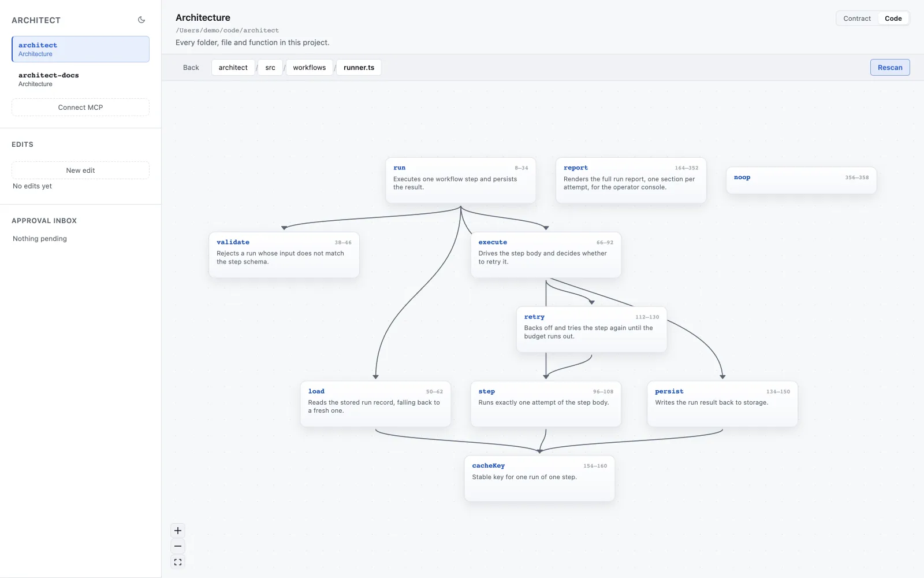924x578 pixels.
Task: Zoom out with the minus button
Action: (178, 546)
